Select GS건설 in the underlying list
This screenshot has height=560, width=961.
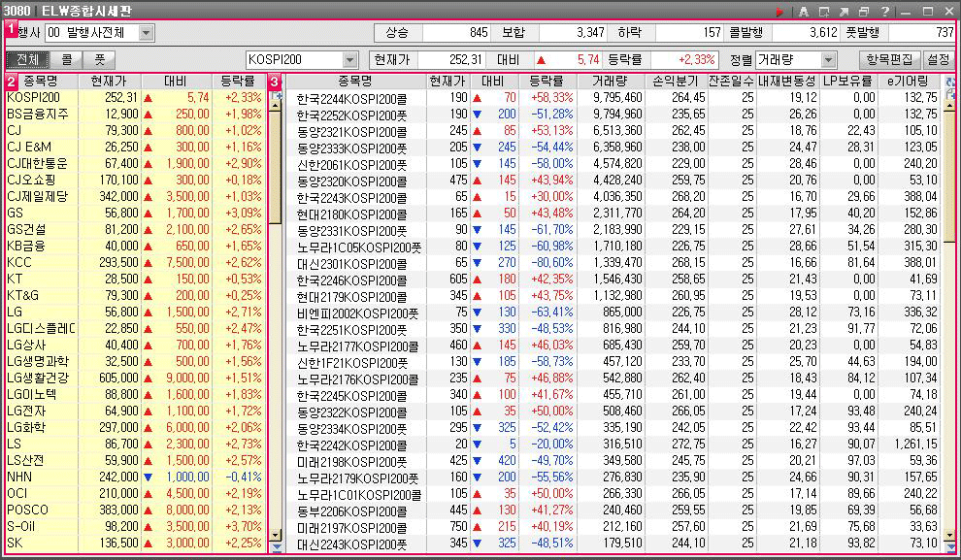(x=135, y=229)
